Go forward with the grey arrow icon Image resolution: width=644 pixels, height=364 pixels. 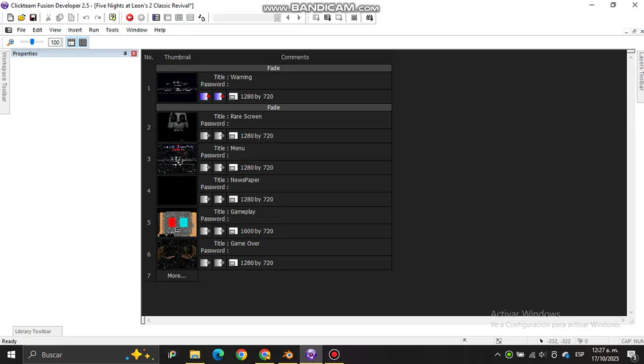141,17
